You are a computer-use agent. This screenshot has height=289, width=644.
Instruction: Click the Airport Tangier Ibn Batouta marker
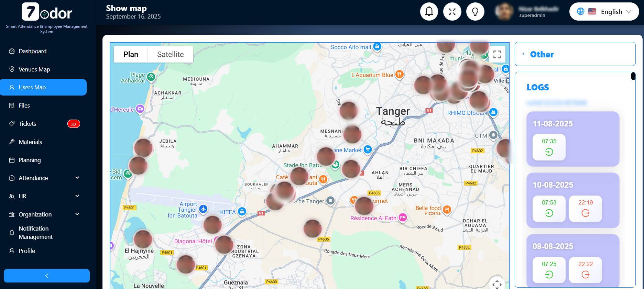click(x=203, y=209)
